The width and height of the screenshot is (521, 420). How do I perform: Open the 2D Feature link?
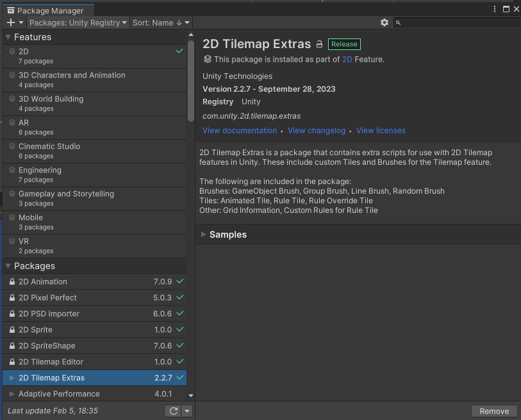click(347, 59)
